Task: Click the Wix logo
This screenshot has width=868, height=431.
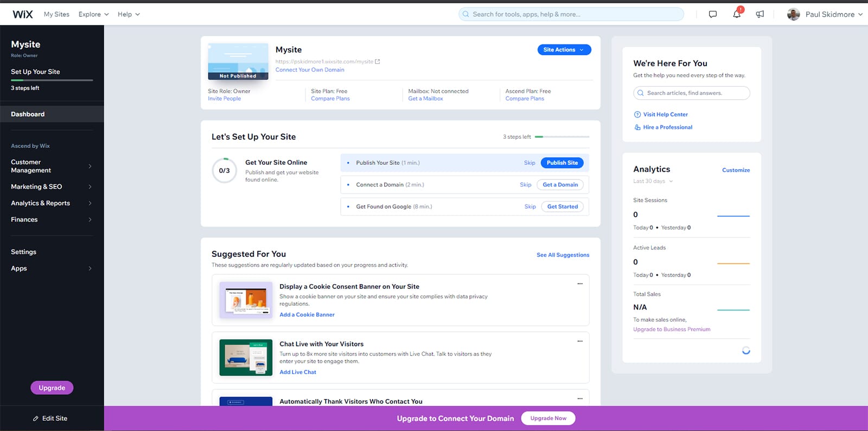Action: click(23, 14)
